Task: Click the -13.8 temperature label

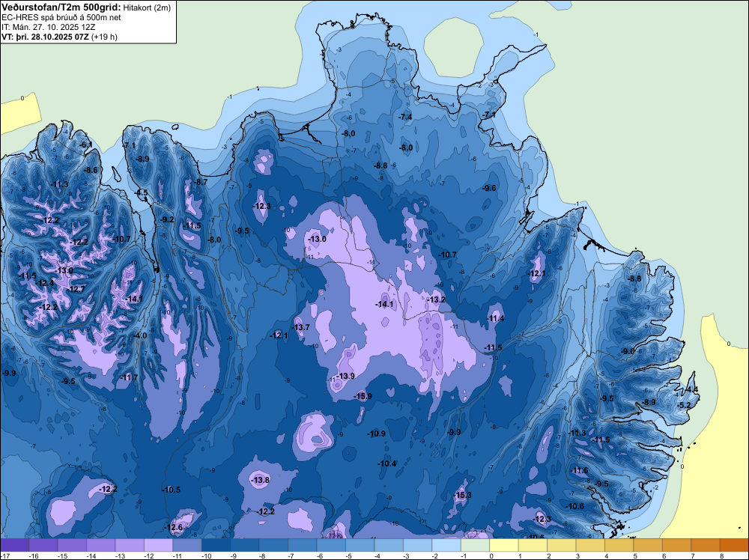Action: tap(261, 480)
